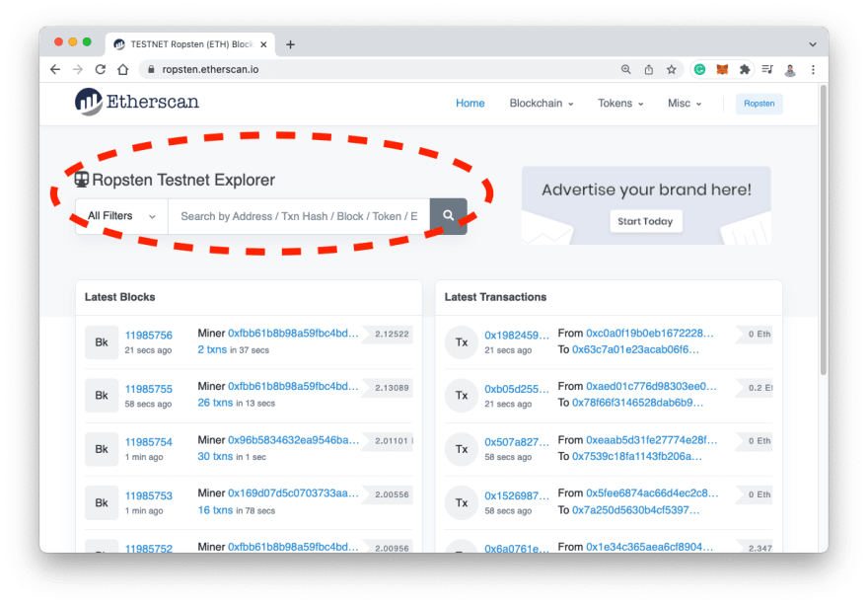868x605 pixels.
Task: Open the 16 txns link
Action: [215, 509]
